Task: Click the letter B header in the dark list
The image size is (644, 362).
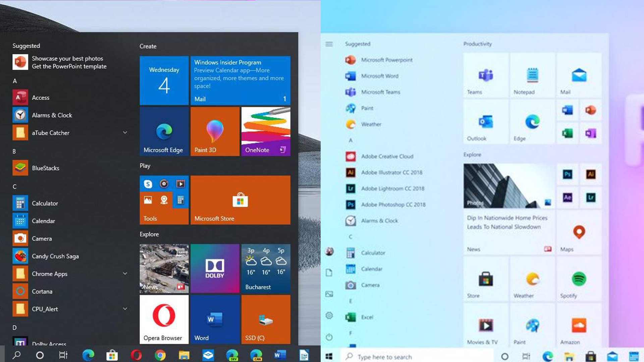Action: (x=14, y=152)
